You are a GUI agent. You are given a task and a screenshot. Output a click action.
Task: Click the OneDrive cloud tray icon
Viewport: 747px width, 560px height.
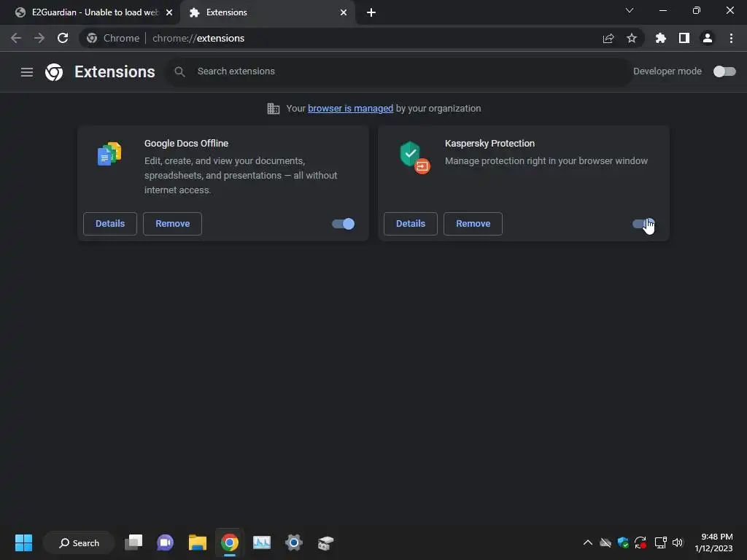(605, 542)
